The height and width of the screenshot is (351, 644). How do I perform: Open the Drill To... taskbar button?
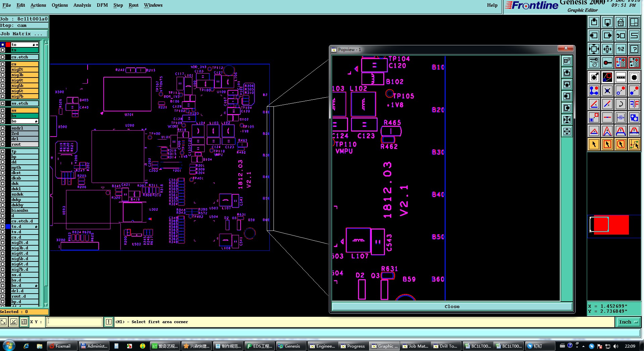(x=446, y=346)
